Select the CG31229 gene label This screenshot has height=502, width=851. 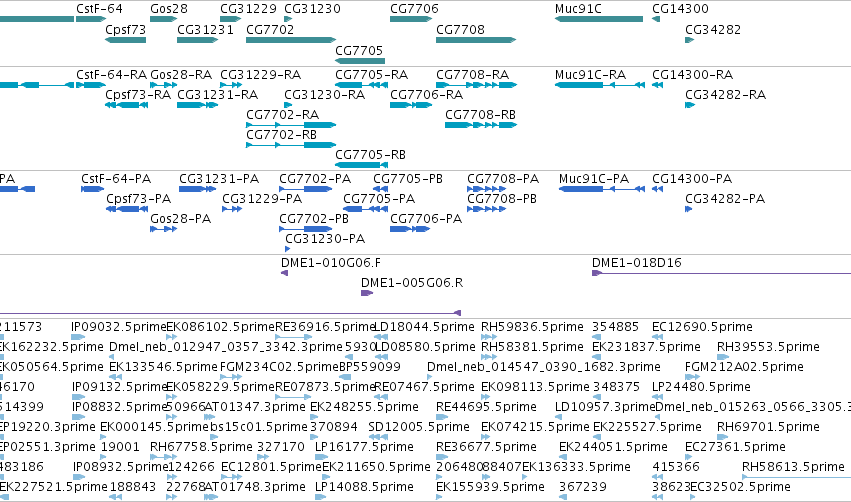click(x=248, y=9)
